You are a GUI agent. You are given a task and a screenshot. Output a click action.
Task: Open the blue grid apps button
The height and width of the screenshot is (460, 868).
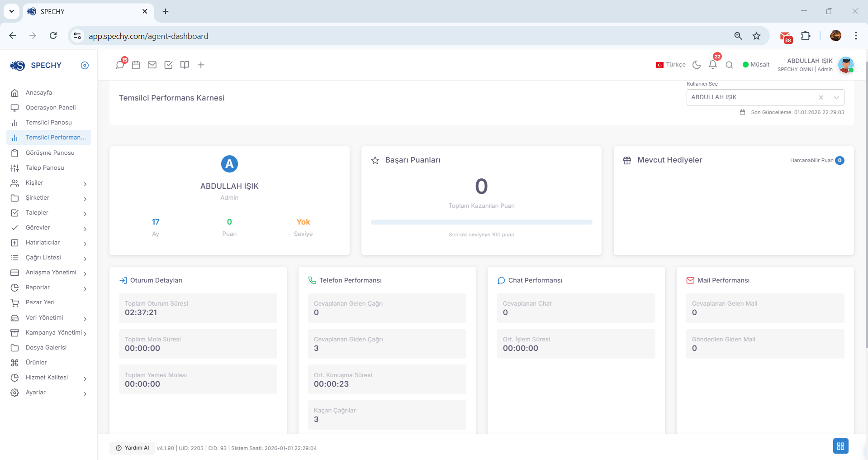[x=840, y=446]
